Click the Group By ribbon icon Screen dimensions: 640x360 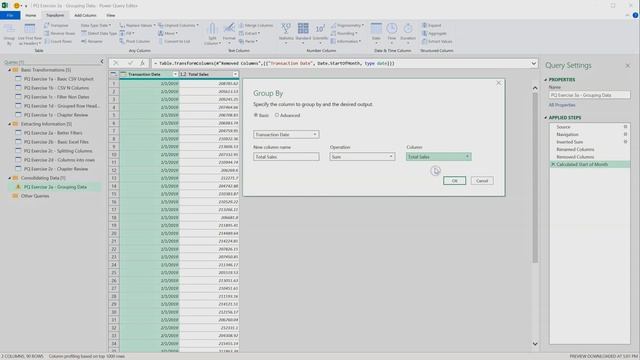click(9, 34)
